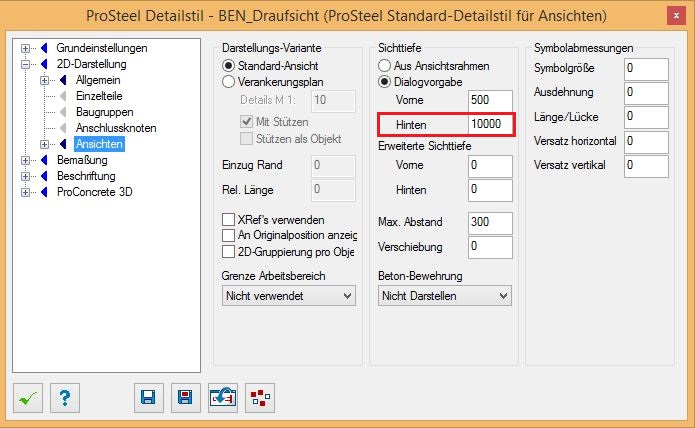The height and width of the screenshot is (428, 695).
Task: Click the Max. Abstand input field
Action: (490, 222)
